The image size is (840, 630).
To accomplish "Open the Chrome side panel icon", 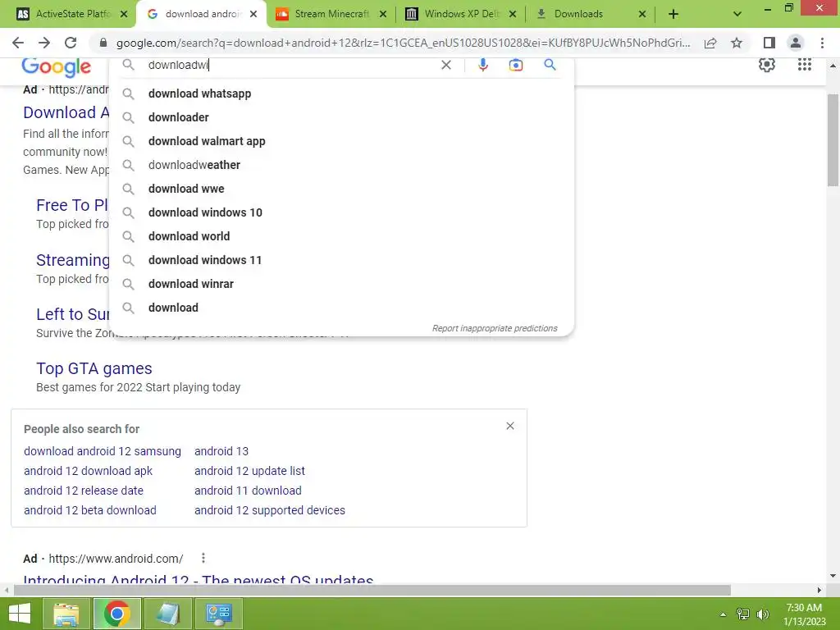I will [769, 43].
